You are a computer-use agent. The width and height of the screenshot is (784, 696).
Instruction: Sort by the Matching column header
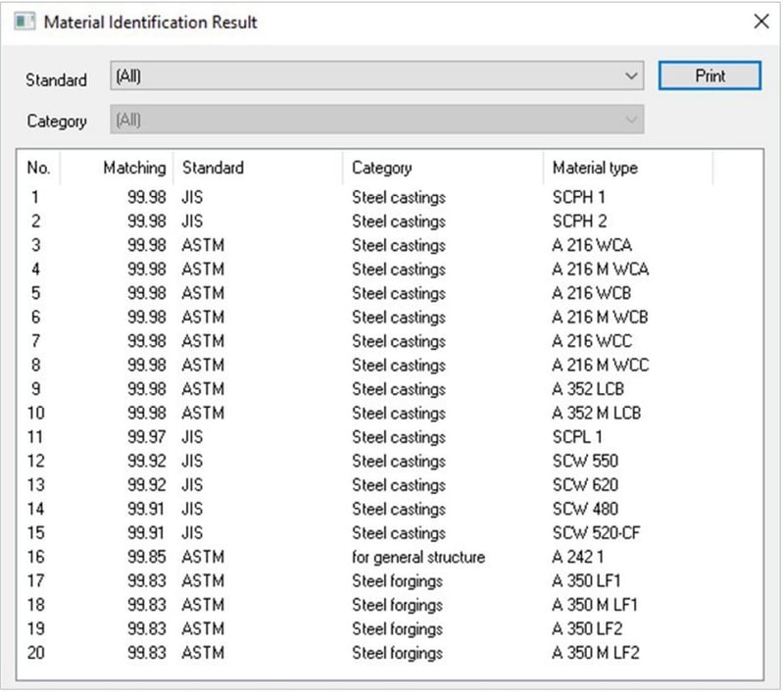pos(118,168)
